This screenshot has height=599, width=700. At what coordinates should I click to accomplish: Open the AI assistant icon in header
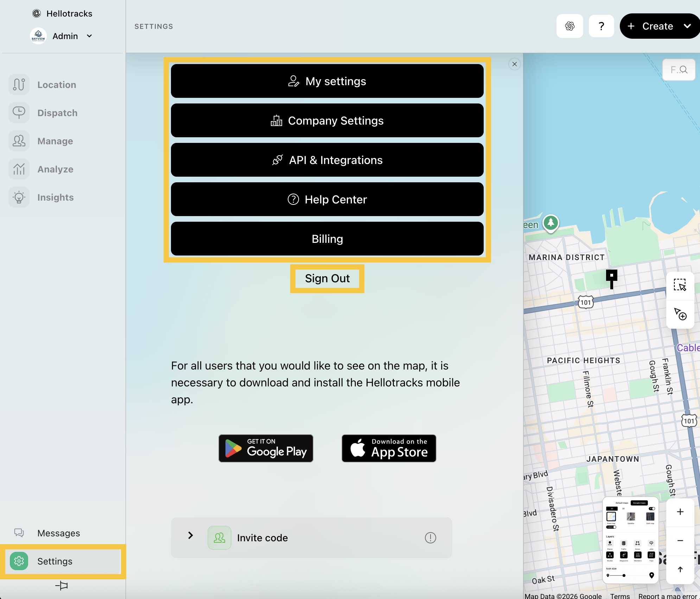point(569,26)
